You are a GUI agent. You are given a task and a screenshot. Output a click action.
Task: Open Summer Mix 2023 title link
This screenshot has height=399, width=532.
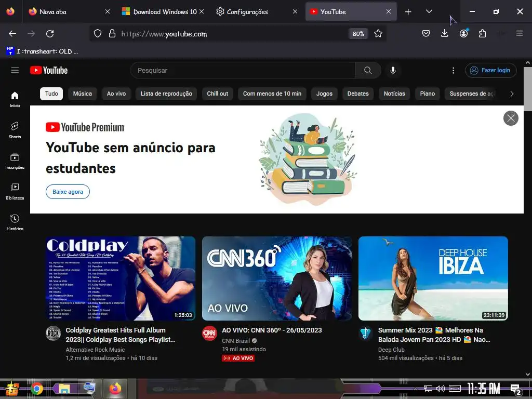pos(434,335)
